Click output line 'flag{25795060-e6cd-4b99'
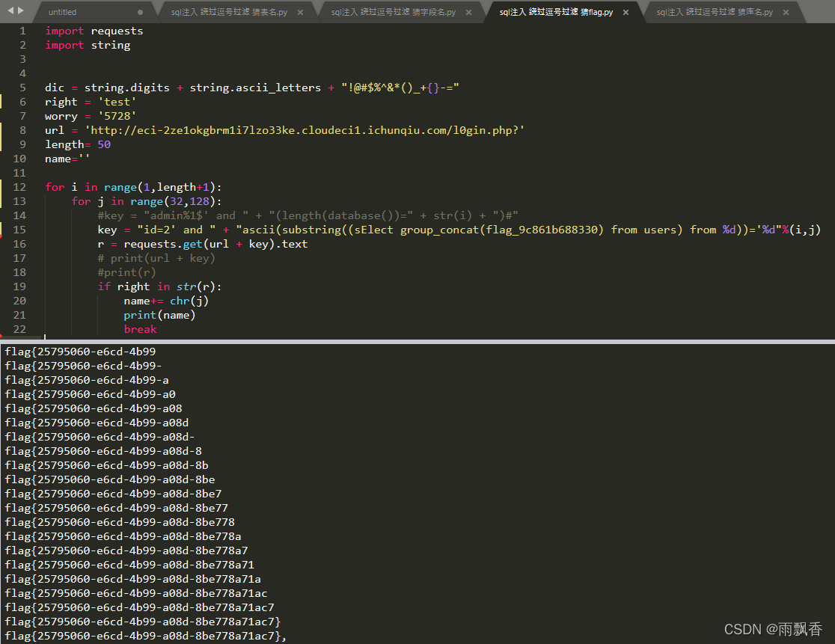The height and width of the screenshot is (644, 835). tap(80, 352)
